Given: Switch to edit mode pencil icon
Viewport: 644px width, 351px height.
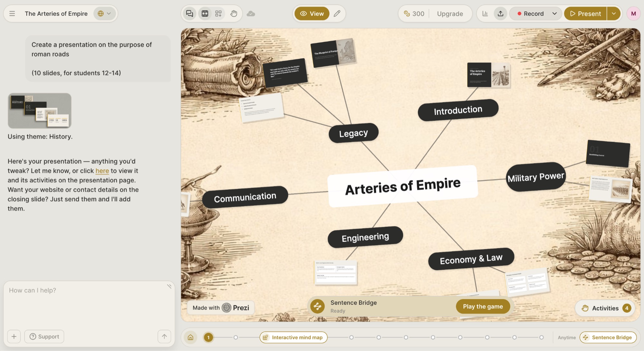Looking at the screenshot, I should point(337,14).
